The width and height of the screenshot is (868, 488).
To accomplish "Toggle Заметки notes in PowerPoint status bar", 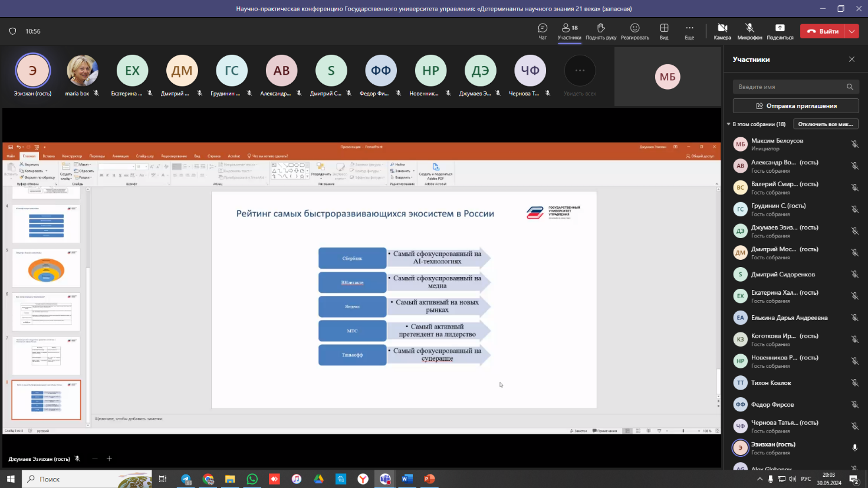I will (578, 431).
